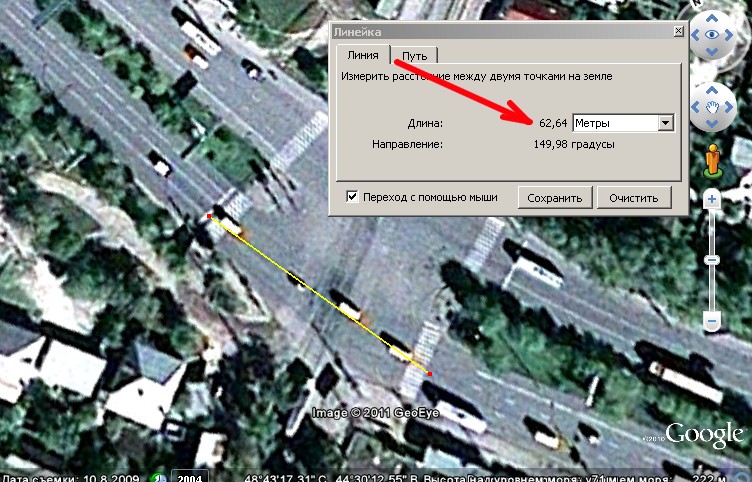Click the move-down arrow on hand joystick
This screenshot has height=482, width=752.
(712, 124)
